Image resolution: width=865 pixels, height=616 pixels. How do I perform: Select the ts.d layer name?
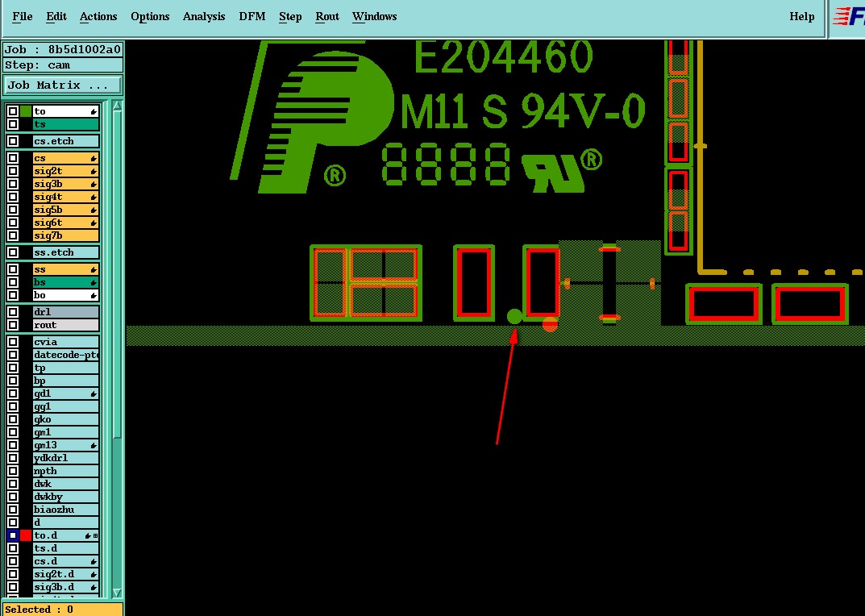tap(65, 548)
